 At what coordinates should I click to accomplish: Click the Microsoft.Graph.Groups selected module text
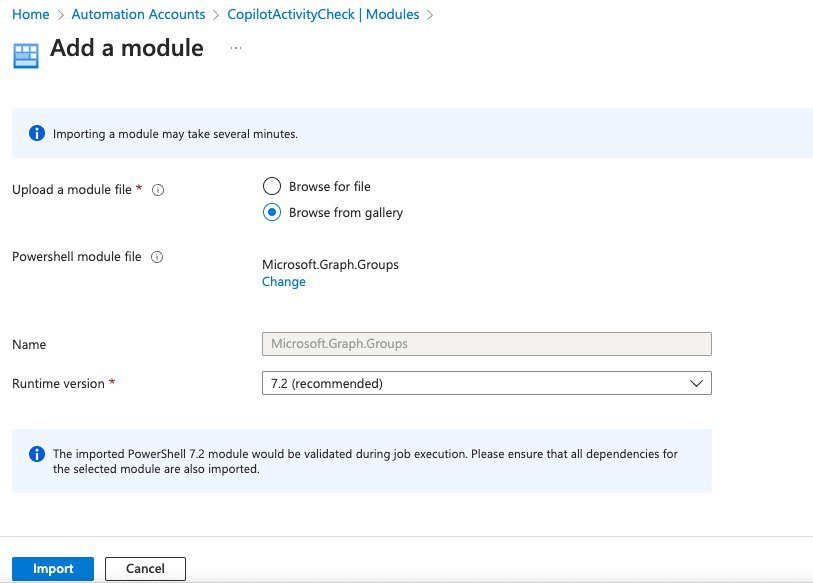(x=330, y=265)
